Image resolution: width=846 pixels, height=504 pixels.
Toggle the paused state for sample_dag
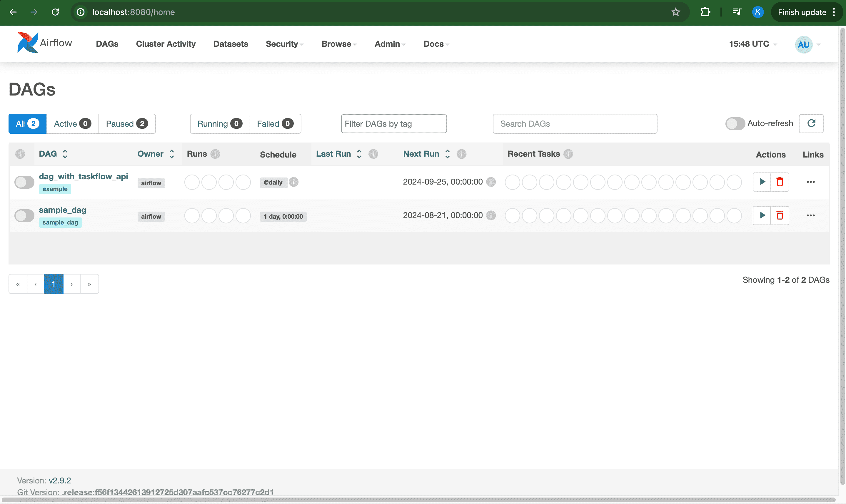[25, 215]
